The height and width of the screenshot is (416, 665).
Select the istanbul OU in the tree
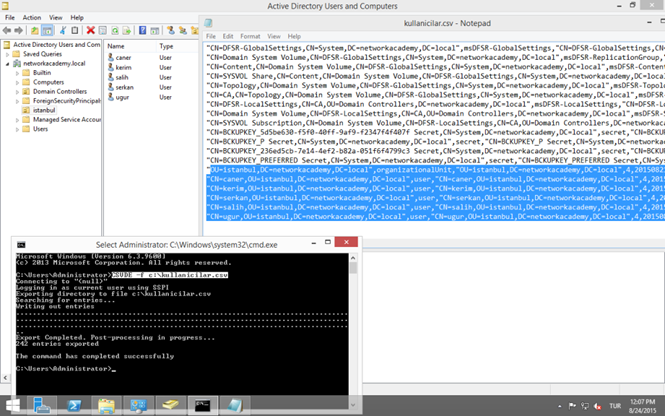44,110
